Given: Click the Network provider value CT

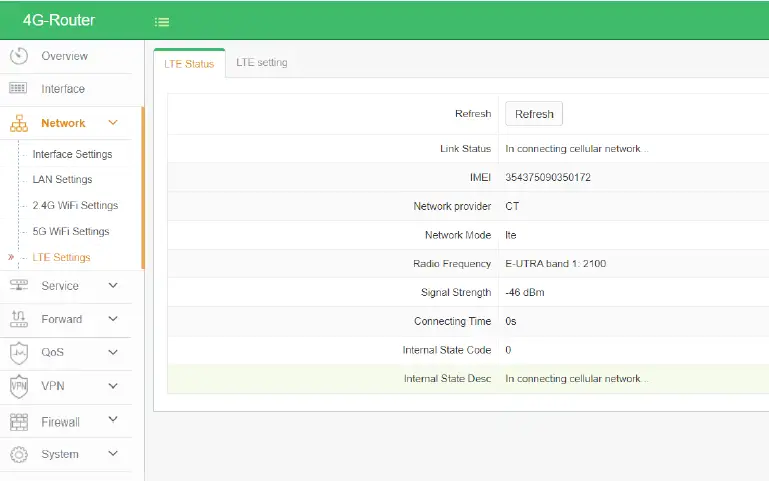Looking at the screenshot, I should click(x=512, y=206).
